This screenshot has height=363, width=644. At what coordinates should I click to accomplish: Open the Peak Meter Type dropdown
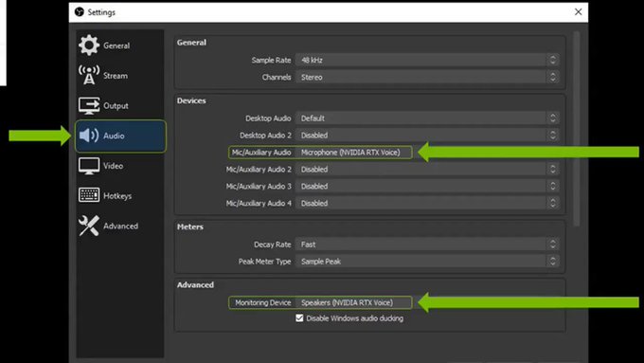pyautogui.click(x=427, y=262)
